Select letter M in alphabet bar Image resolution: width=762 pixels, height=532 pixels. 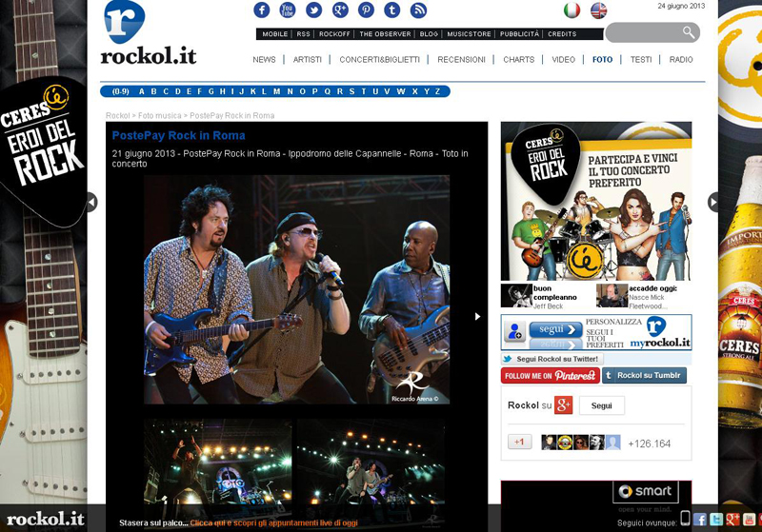276,91
